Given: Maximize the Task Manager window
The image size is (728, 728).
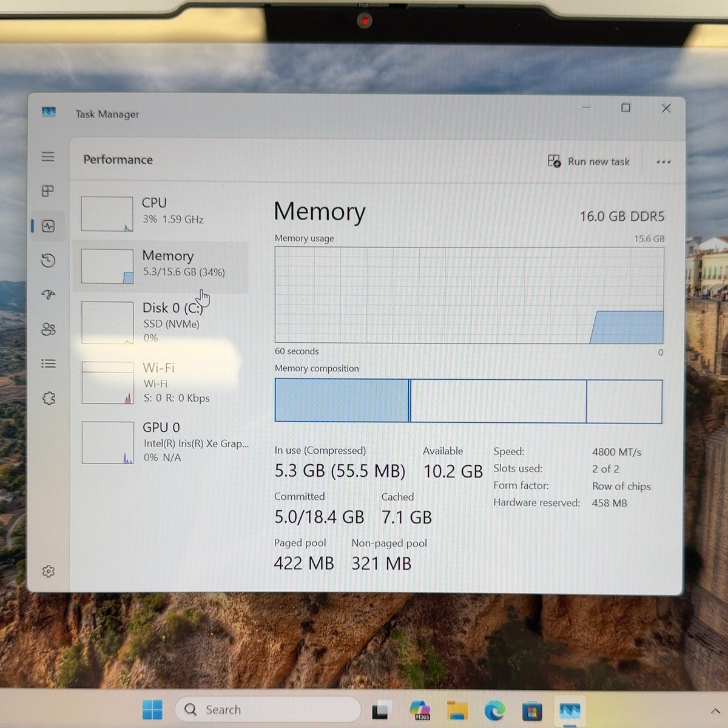Looking at the screenshot, I should click(x=625, y=108).
